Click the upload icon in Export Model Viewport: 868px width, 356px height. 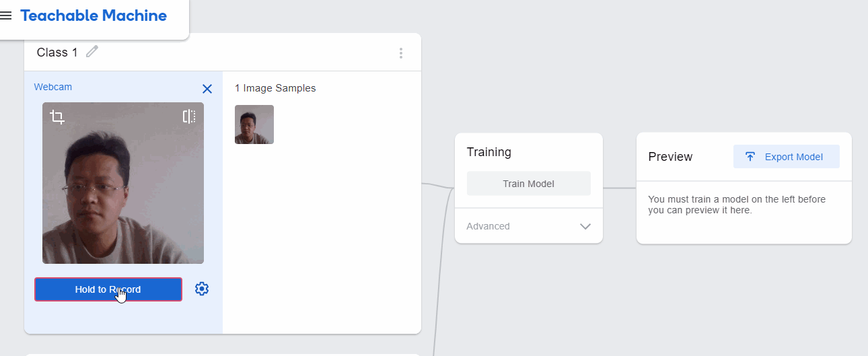pyautogui.click(x=750, y=157)
